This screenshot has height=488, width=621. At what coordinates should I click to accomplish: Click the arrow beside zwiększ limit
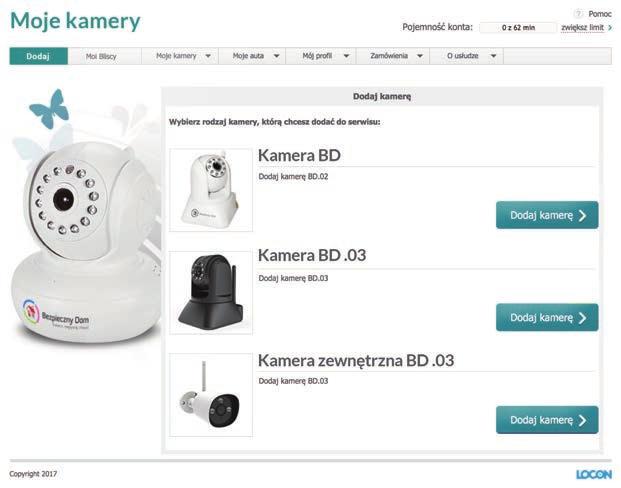pyautogui.click(x=610, y=27)
